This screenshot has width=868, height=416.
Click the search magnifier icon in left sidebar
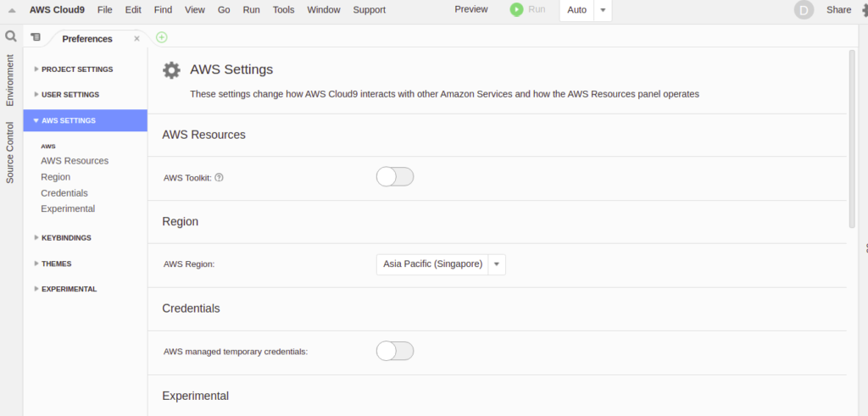[x=11, y=36]
